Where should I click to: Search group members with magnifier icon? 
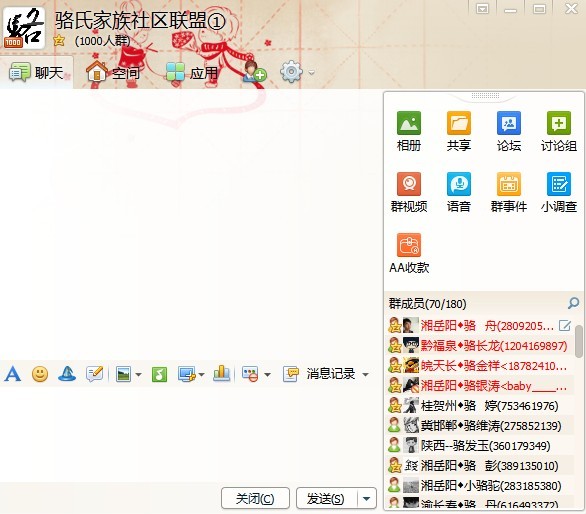(573, 303)
